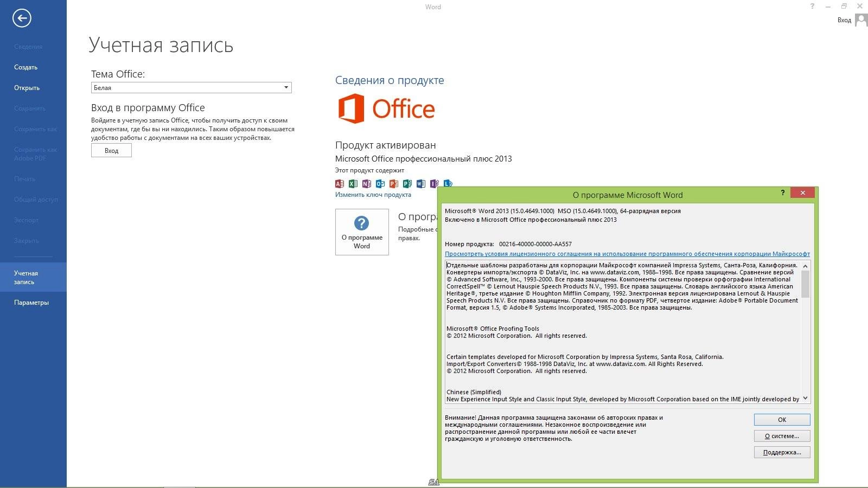The height and width of the screenshot is (488, 868).
Task: Open the license agreement terms link
Action: point(627,254)
